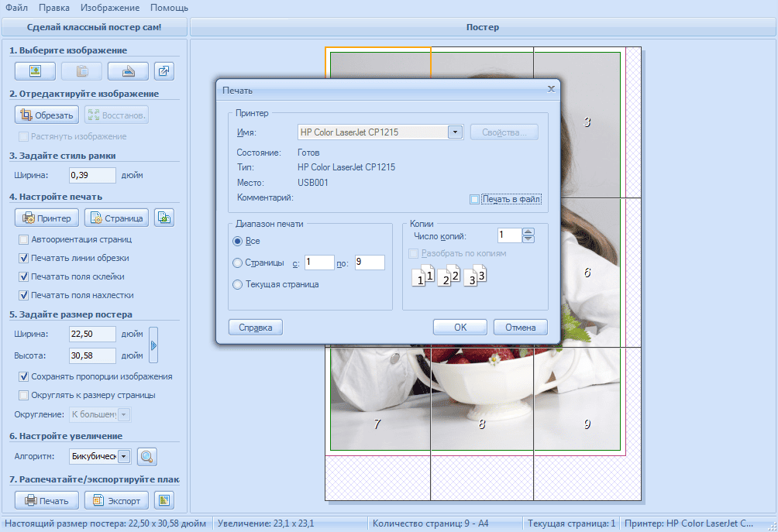Click the picture icon beside Экспорт
This screenshot has height=532, width=778.
(164, 500)
